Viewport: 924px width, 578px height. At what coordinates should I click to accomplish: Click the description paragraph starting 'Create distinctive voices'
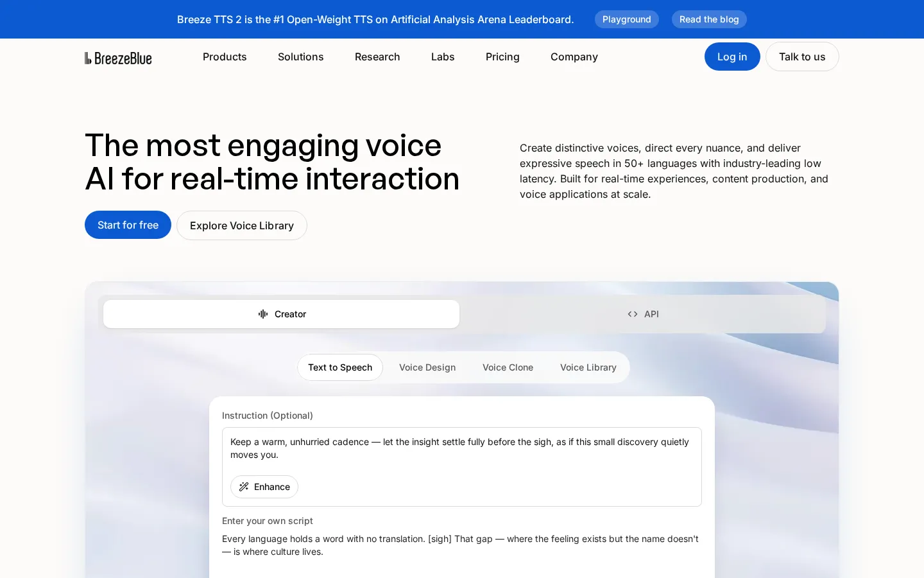click(674, 171)
